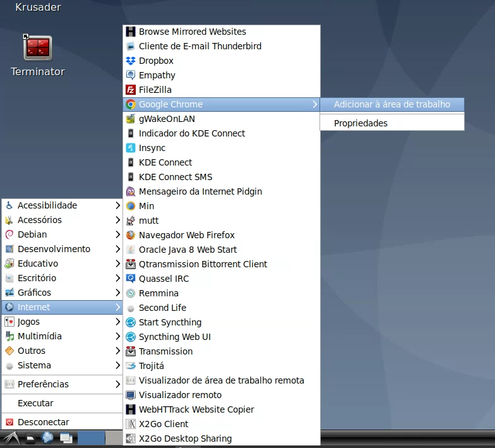Click the Debian swirl icon
This screenshot has height=448, width=495.
[9, 234]
